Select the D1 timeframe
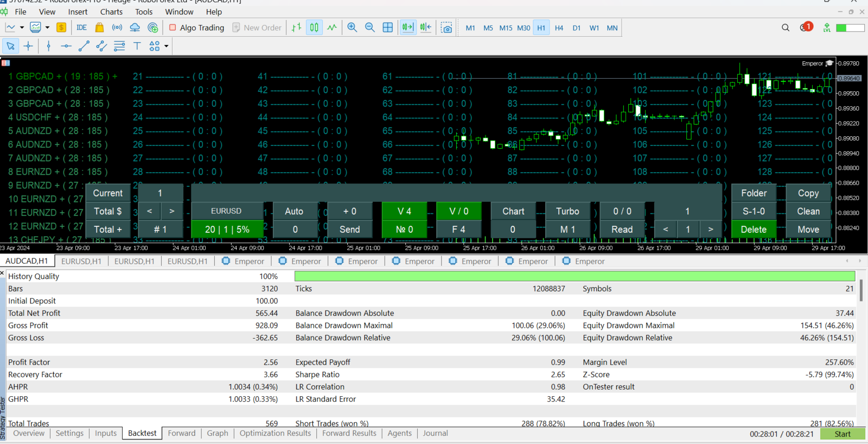This screenshot has height=444, width=868. coord(577,28)
